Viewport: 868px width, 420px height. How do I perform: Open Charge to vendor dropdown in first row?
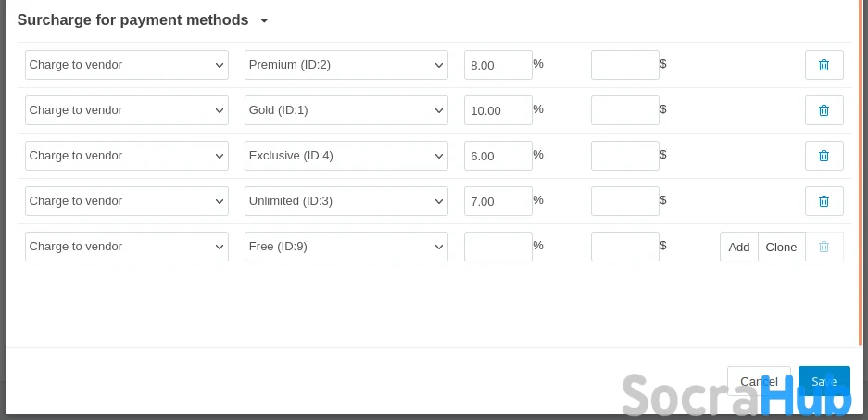[x=126, y=65]
